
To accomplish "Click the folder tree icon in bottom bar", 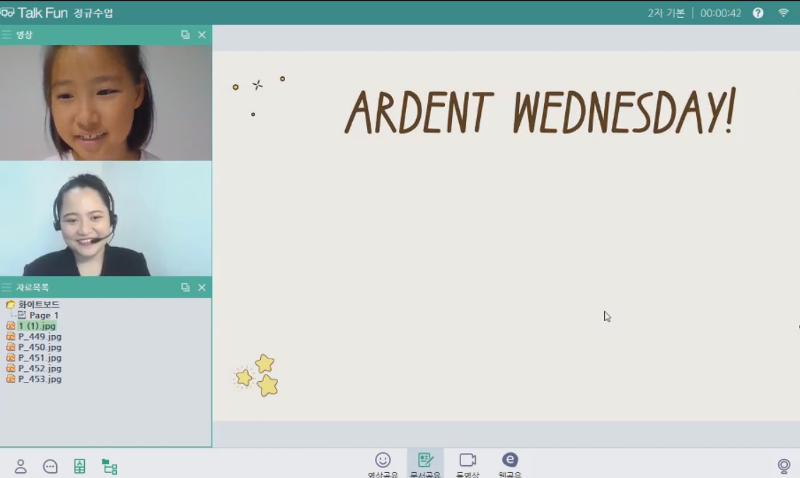I will 109,466.
